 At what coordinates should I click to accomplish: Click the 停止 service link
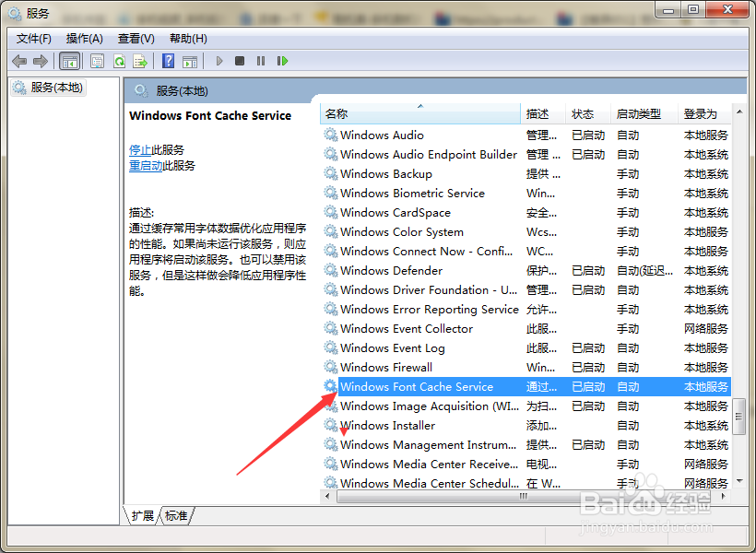coord(140,150)
